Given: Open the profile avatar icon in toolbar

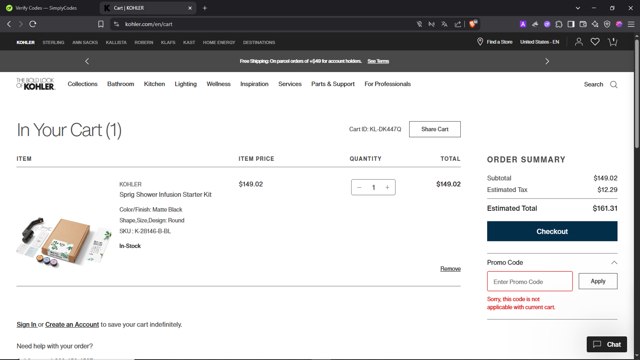Looking at the screenshot, I should pos(619,24).
